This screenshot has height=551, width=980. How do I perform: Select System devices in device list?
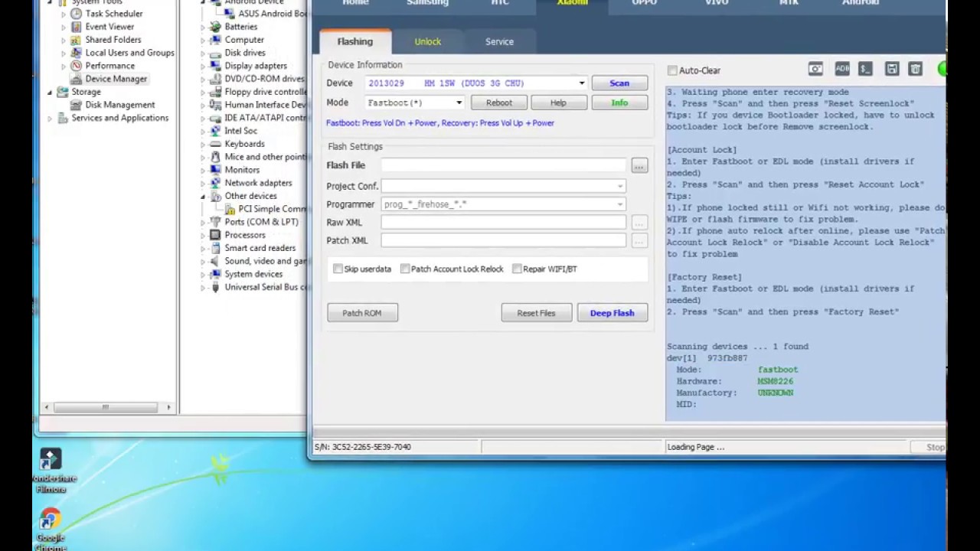coord(253,274)
